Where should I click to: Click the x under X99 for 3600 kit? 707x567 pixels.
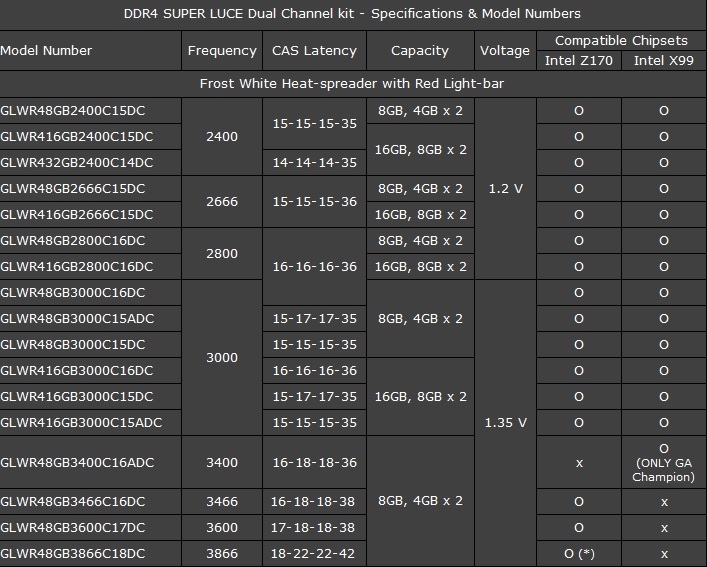664,528
